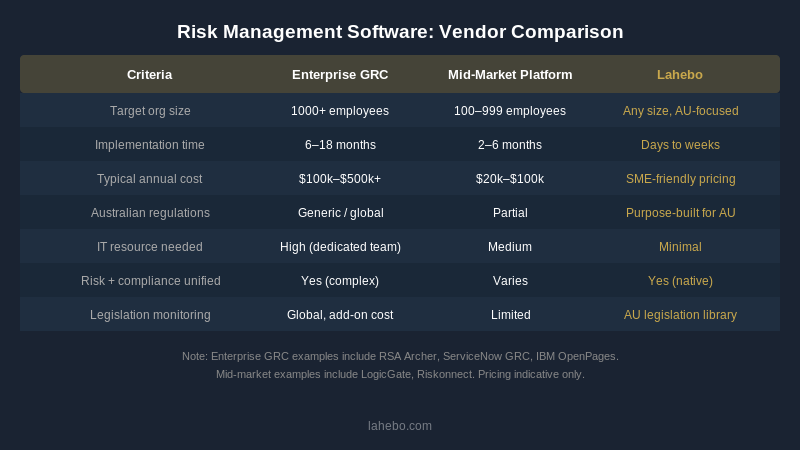Click the '100–999 employees' cell

[510, 111]
